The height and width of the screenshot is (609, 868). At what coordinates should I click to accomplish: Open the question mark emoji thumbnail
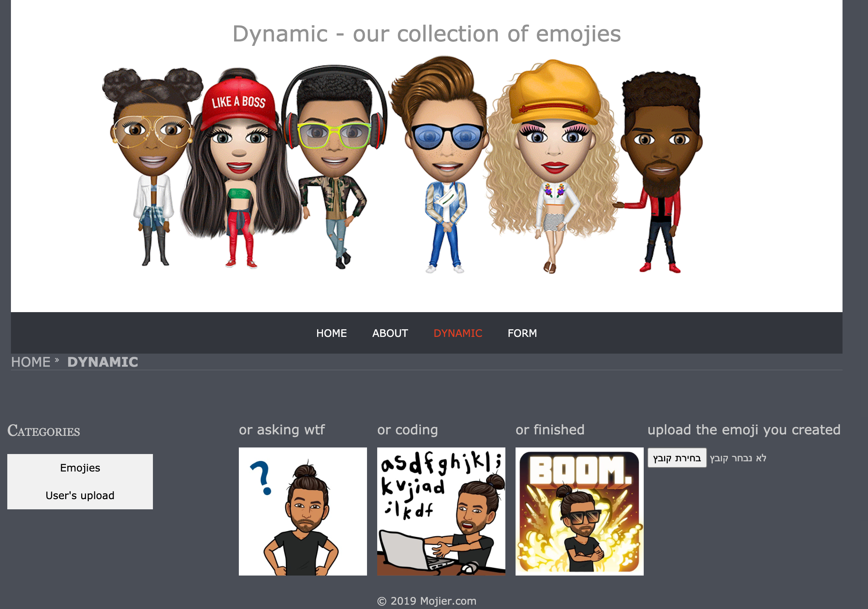pos(303,511)
